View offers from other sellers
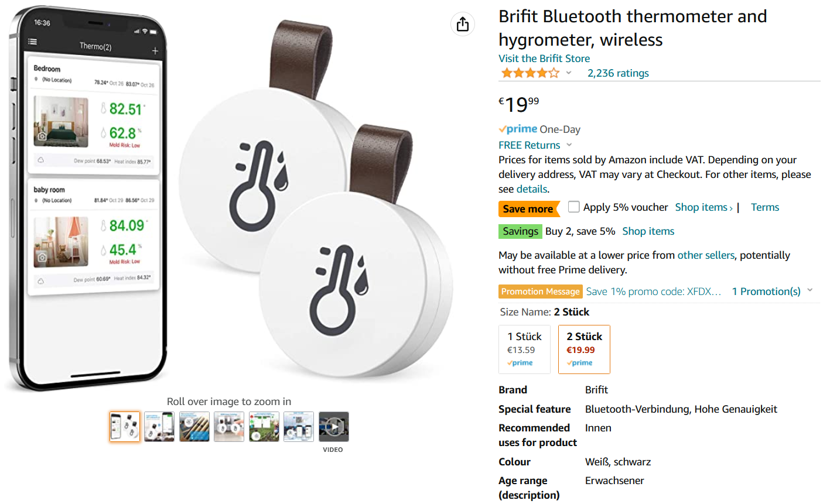This screenshot has width=830, height=504. coord(705,255)
